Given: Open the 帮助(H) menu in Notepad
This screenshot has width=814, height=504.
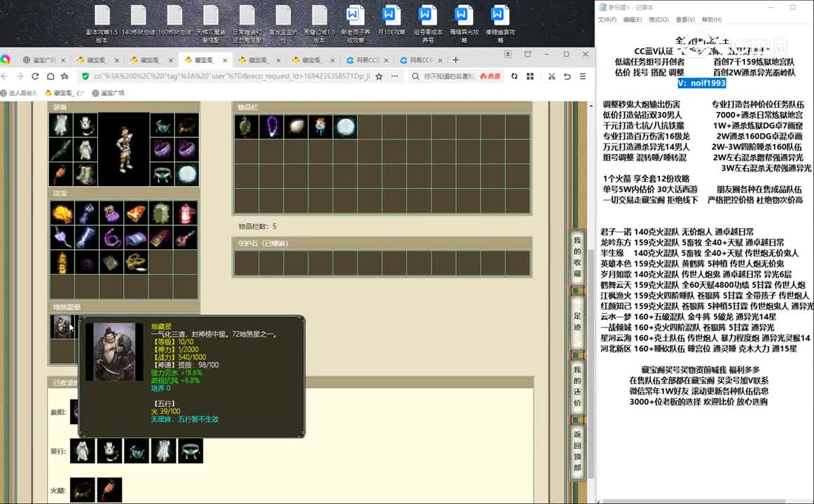Looking at the screenshot, I should tap(712, 20).
